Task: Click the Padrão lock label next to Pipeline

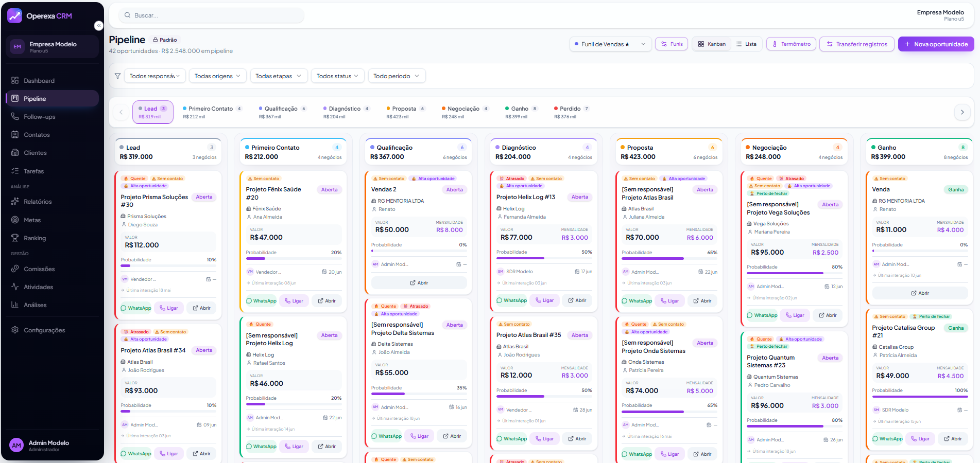Action: tap(165, 40)
